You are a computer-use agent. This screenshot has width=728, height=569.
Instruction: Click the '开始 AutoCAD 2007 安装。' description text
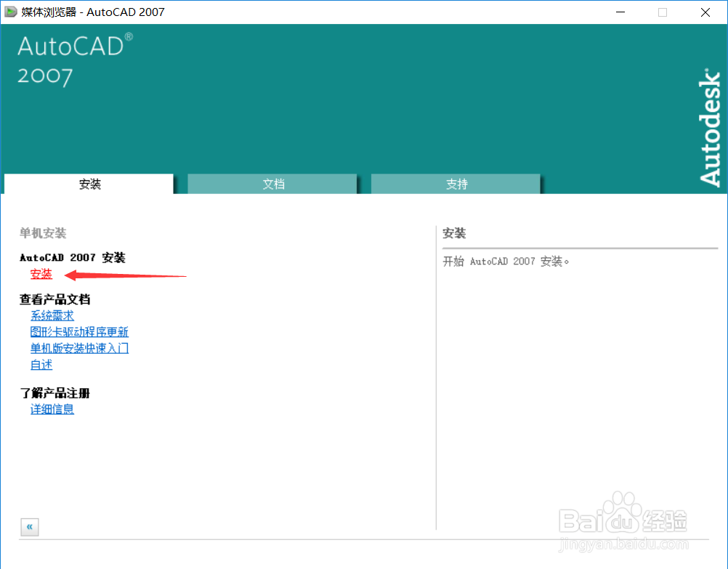506,262
